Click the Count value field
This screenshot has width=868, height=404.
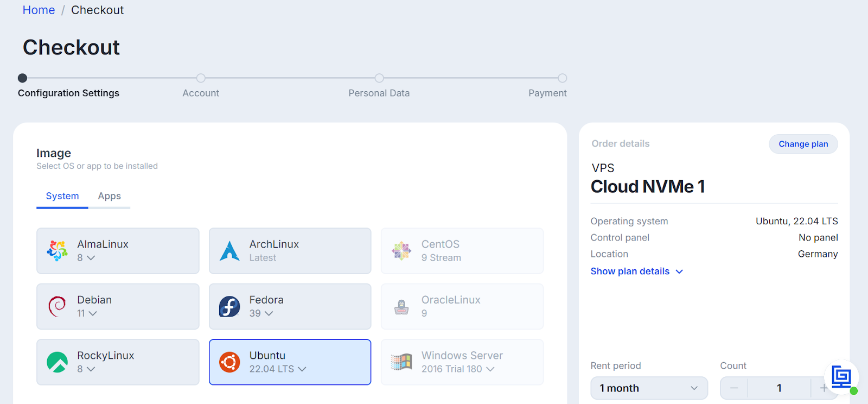point(779,388)
